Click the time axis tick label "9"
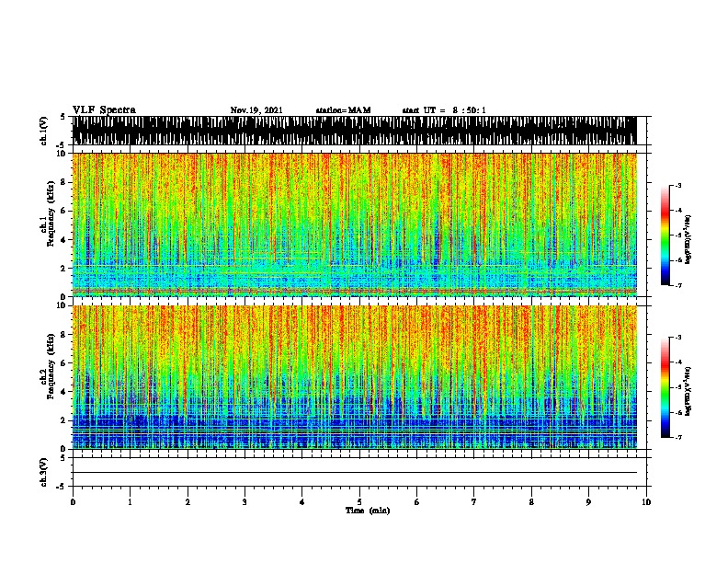The height and width of the screenshot is (563, 728). point(588,502)
